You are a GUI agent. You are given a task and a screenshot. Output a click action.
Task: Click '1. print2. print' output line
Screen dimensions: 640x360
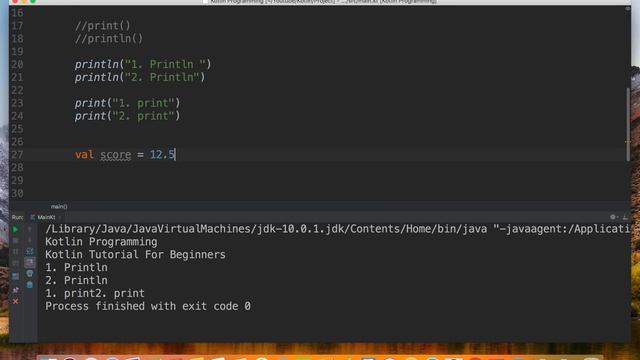tap(95, 293)
